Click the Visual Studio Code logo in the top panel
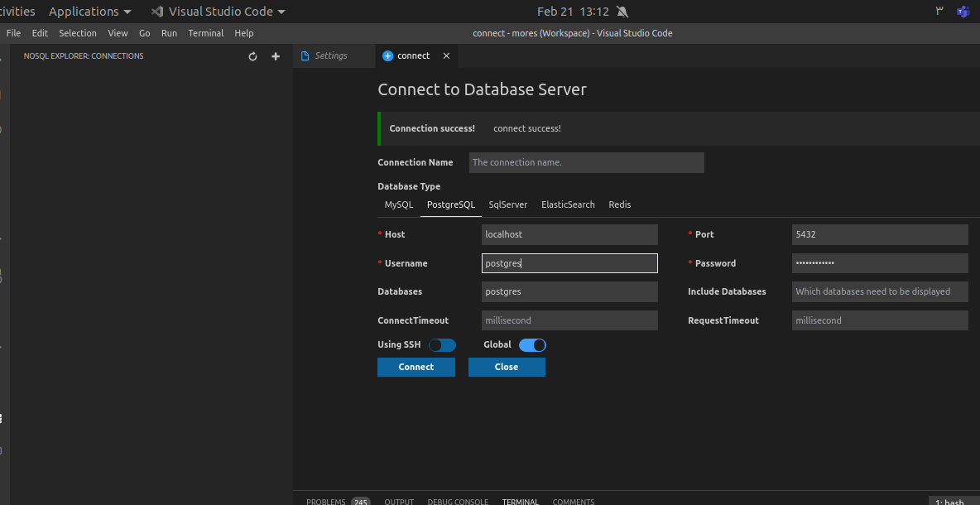 (x=156, y=11)
